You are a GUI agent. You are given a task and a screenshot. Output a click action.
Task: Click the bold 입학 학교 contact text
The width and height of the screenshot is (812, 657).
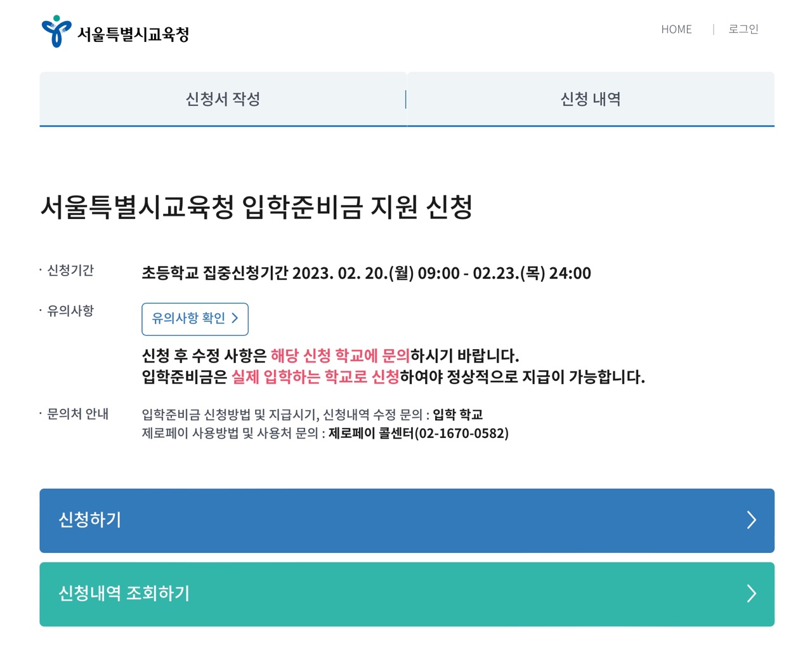coord(459,414)
